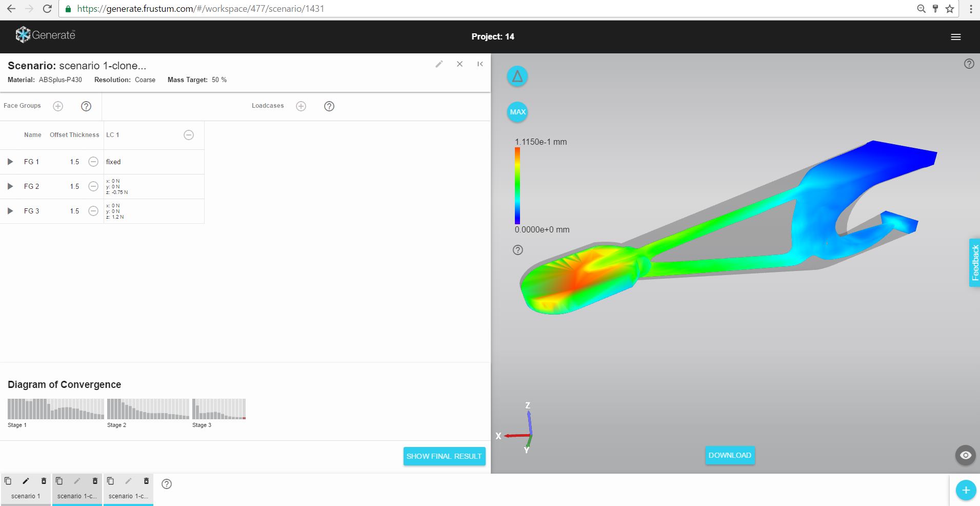Delete scenario 1 with trash icon

click(44, 481)
